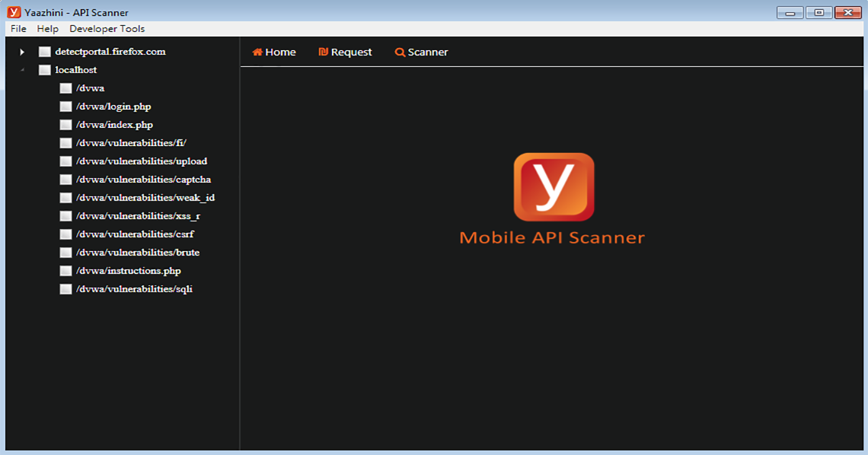Select the /dvwa/index.php entry text

click(x=114, y=125)
